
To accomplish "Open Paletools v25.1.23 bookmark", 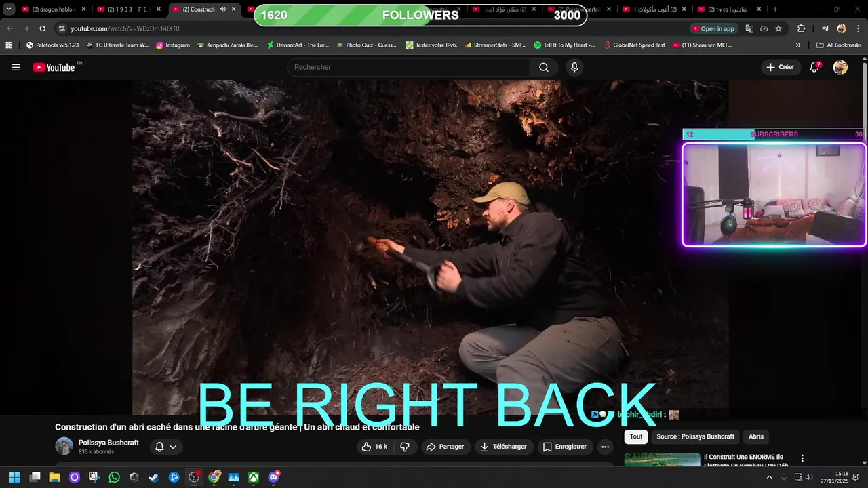I will click(53, 45).
